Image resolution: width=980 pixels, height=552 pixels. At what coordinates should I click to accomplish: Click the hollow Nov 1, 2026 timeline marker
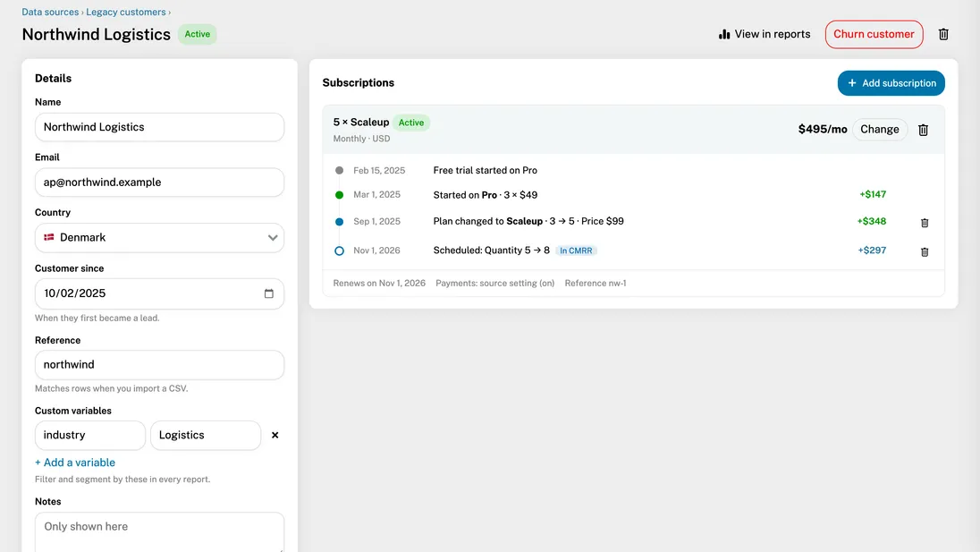coord(340,251)
